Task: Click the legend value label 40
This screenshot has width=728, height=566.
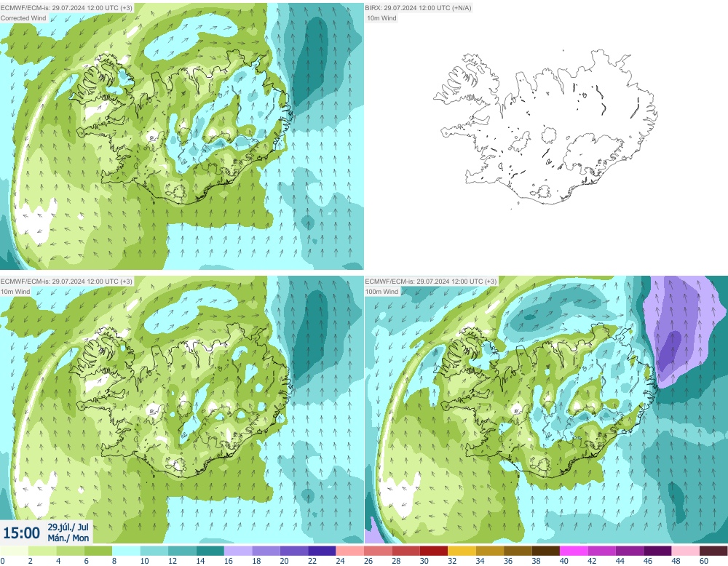Action: click(x=564, y=561)
